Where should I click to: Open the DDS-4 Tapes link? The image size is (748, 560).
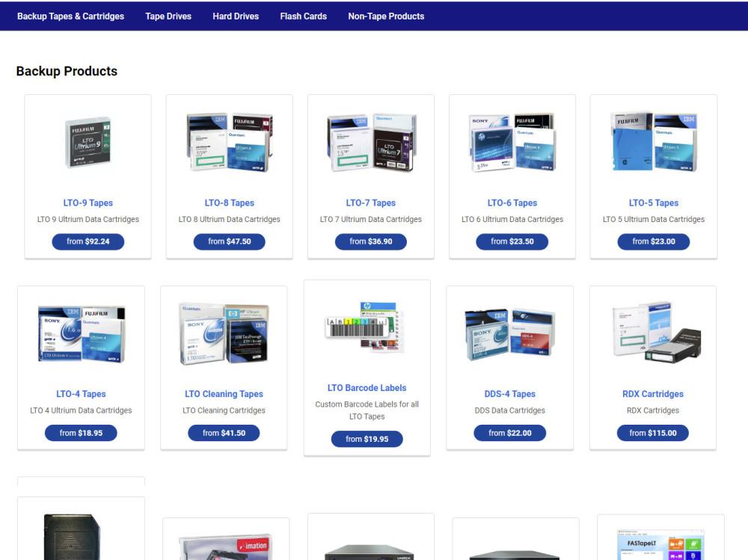coord(510,394)
